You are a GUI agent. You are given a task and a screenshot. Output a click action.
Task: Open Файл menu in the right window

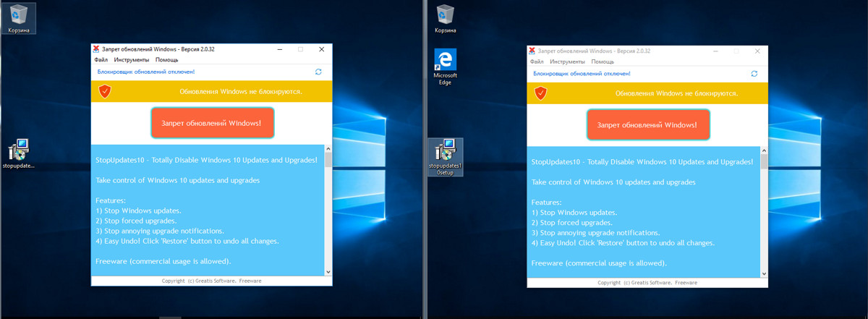click(537, 62)
